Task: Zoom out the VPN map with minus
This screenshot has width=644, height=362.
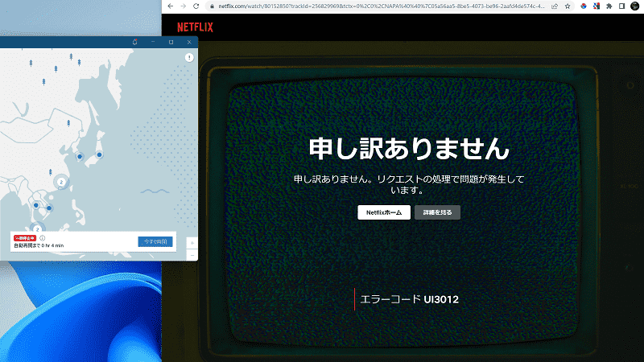Action: click(192, 255)
